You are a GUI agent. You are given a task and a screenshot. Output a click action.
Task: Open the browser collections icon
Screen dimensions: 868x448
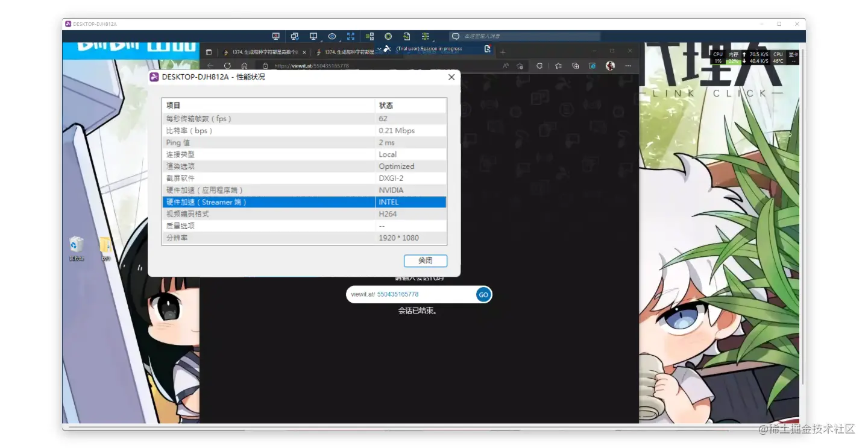[576, 66]
